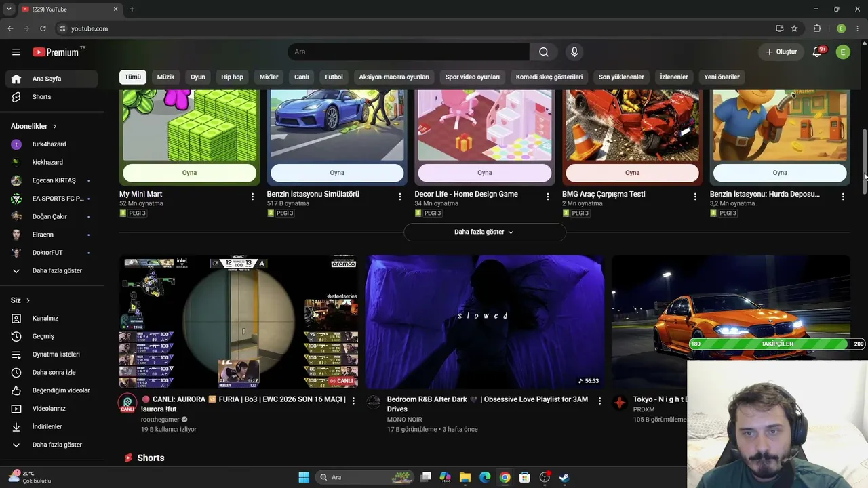Open Daha sonra izle list
868x488 pixels.
coord(52,372)
